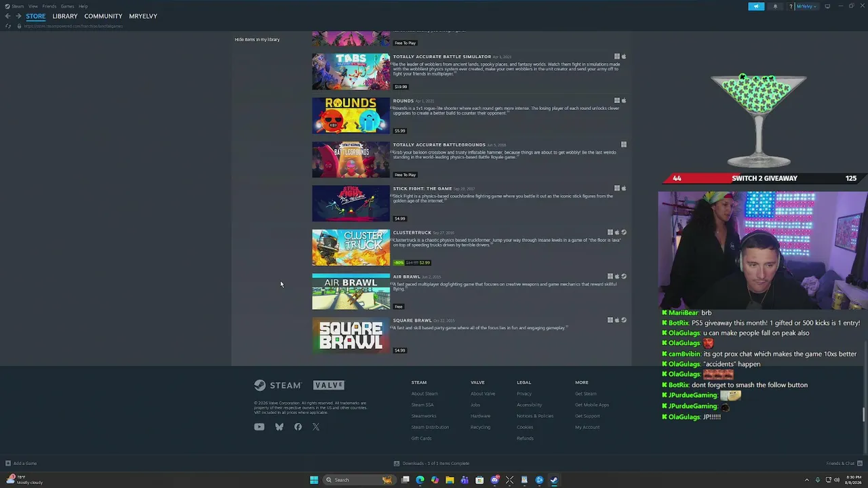Image resolution: width=868 pixels, height=488 pixels.
Task: Click the Windows platform icon on Totally Accurate Battlegrounds row
Action: (624, 144)
